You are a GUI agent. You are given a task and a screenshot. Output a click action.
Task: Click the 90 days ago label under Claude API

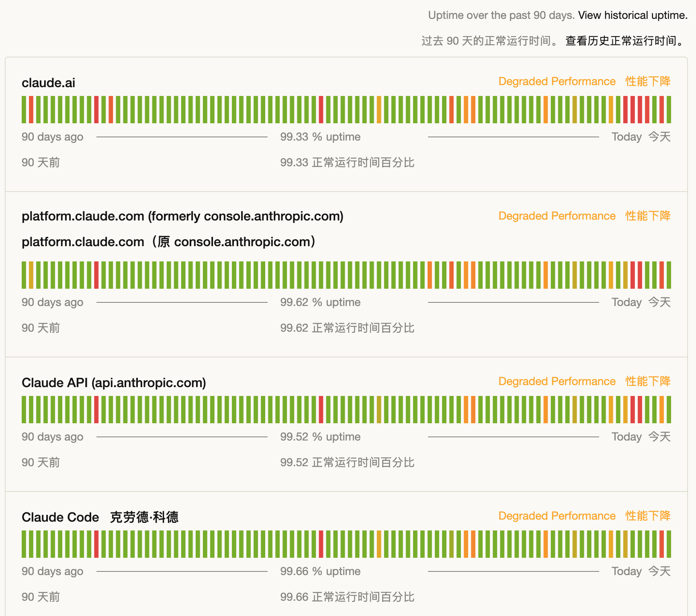pos(52,437)
